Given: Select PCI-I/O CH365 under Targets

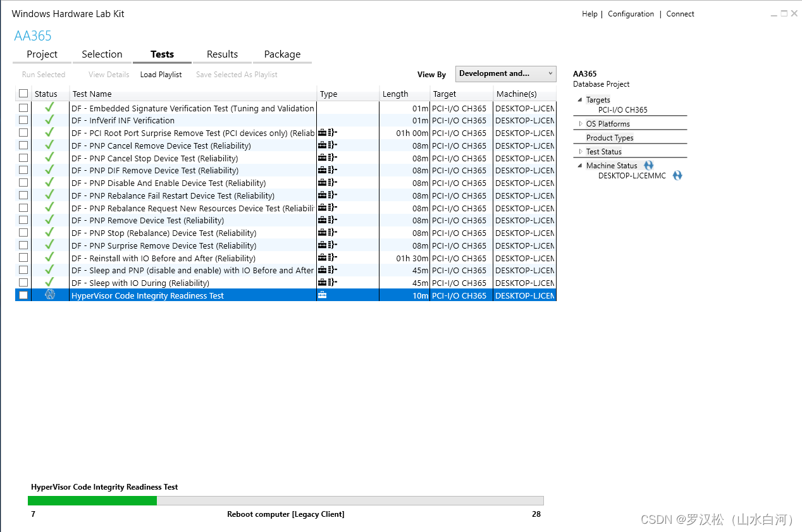Looking at the screenshot, I should click(x=623, y=110).
